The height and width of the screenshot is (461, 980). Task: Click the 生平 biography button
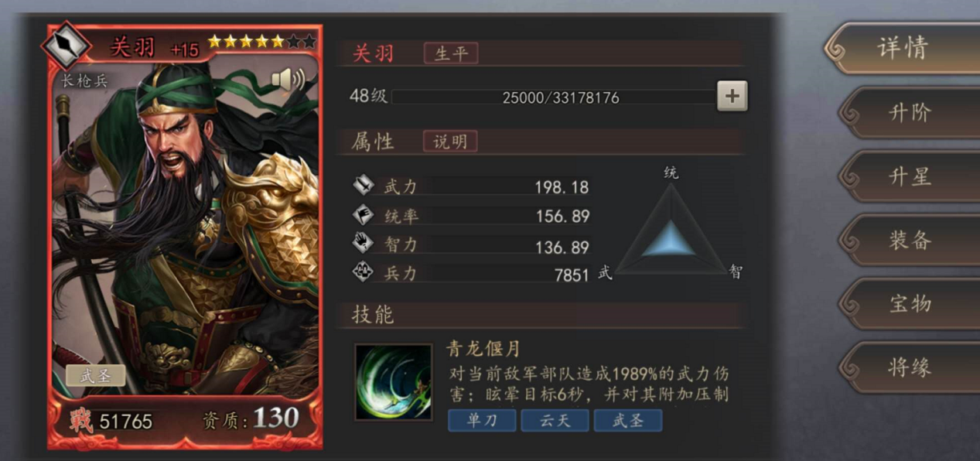451,53
